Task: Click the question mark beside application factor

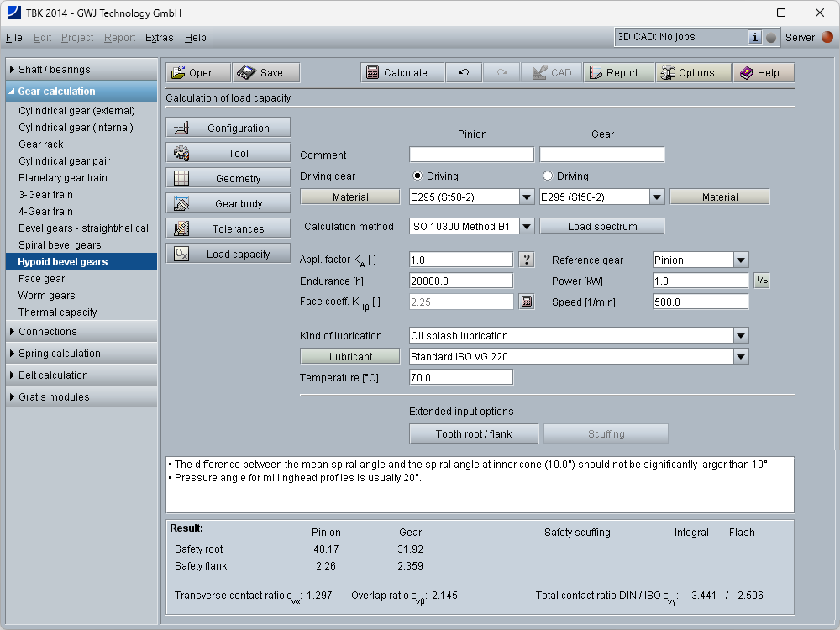Action: pos(527,260)
